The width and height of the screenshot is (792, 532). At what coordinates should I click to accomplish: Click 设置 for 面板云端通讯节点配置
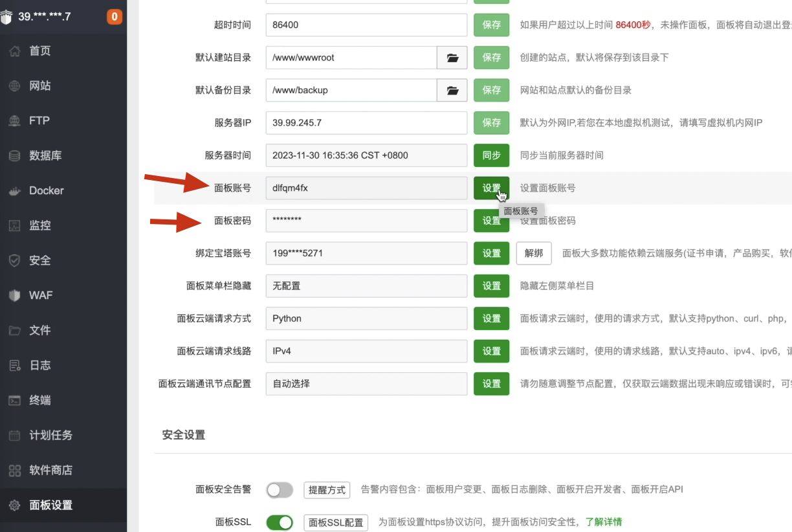(x=492, y=384)
